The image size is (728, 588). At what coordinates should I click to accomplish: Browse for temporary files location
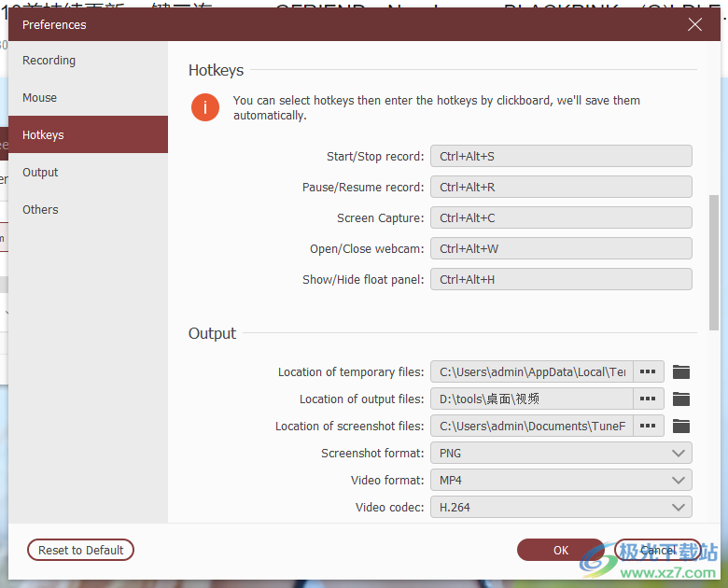click(x=648, y=372)
